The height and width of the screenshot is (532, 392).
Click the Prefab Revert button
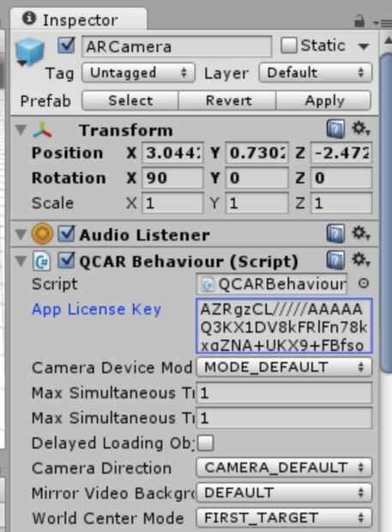(x=228, y=100)
